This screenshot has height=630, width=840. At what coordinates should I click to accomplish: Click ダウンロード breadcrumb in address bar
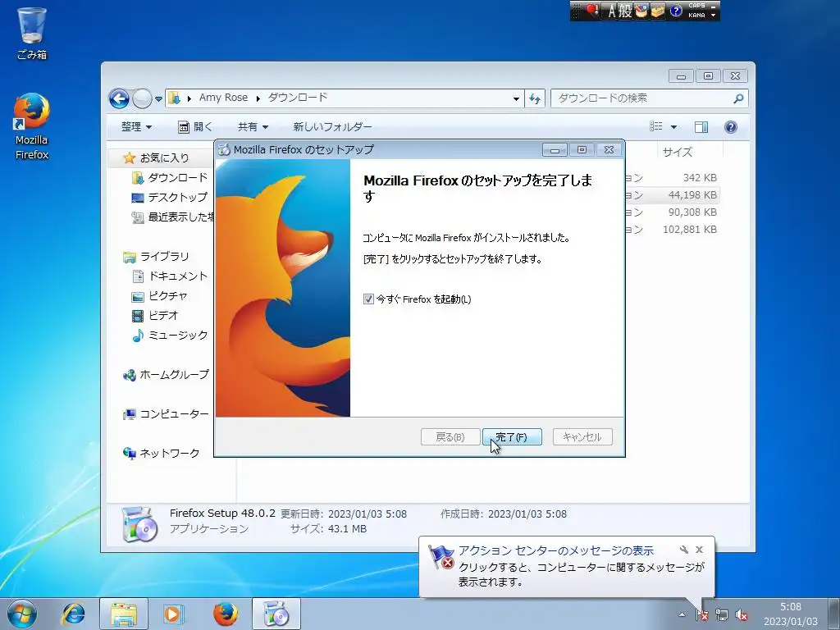pos(297,98)
